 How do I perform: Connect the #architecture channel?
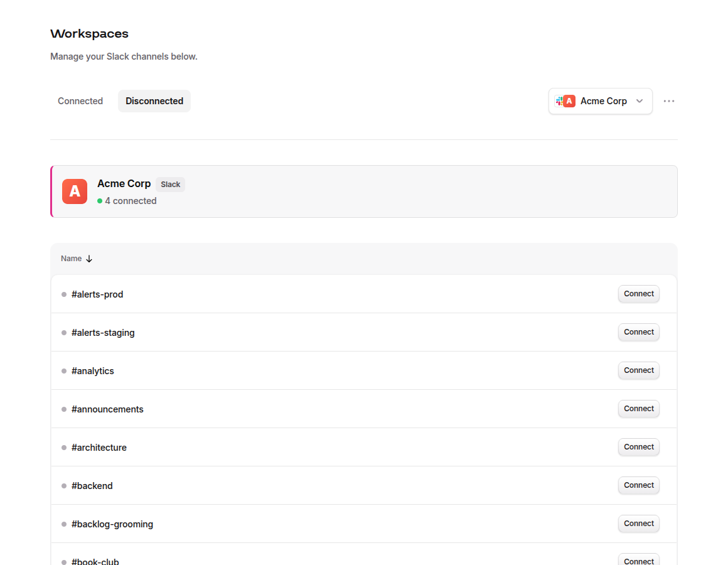coord(638,447)
